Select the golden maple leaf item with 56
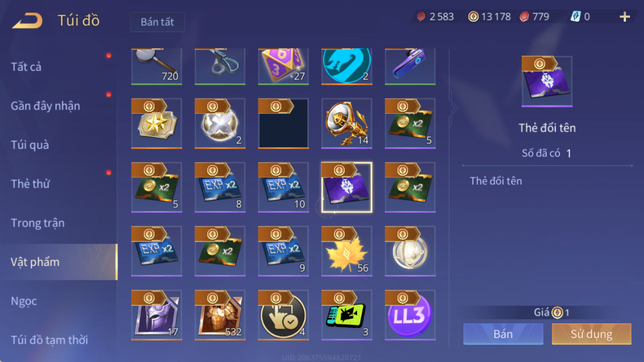The height and width of the screenshot is (362, 644). point(347,251)
